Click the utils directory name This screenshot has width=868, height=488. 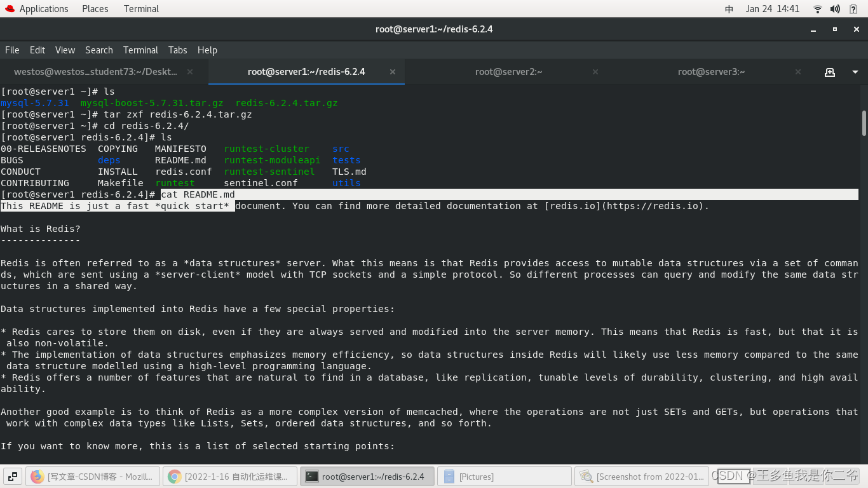pos(346,183)
